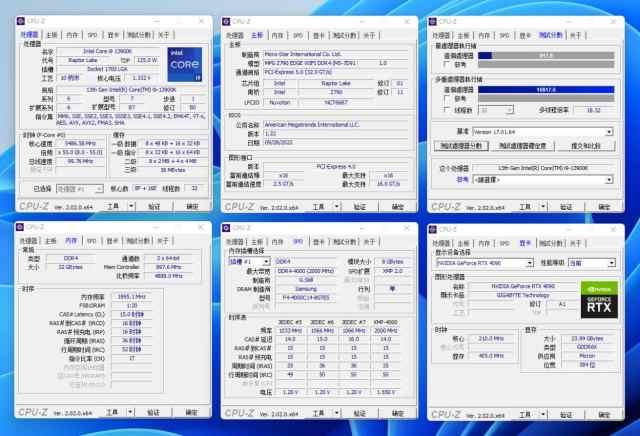Click the 125.0 W TDP value
Image resolution: width=640 pixels, height=436 pixels.
[x=147, y=60]
